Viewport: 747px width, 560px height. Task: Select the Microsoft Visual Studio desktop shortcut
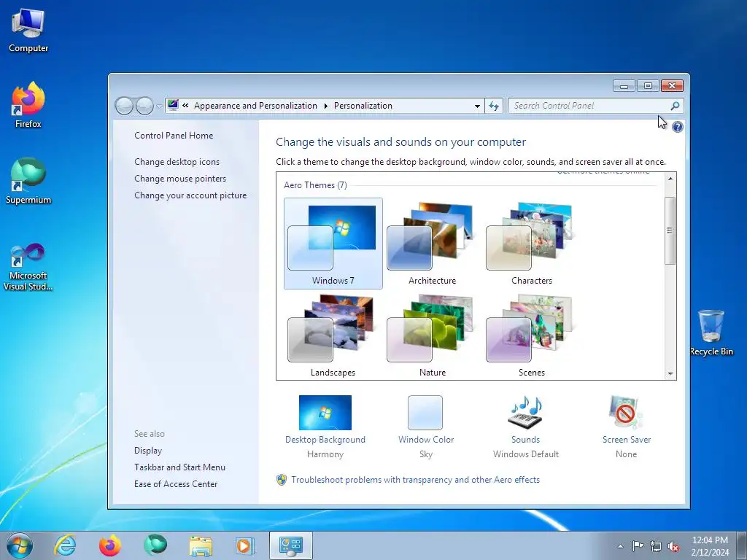click(28, 267)
